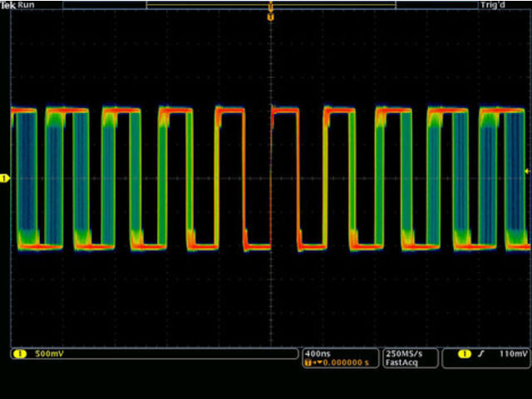Viewport: 532px width, 399px height.
Task: Click the yellow channel 1 badge in readout
Action: click(18, 354)
